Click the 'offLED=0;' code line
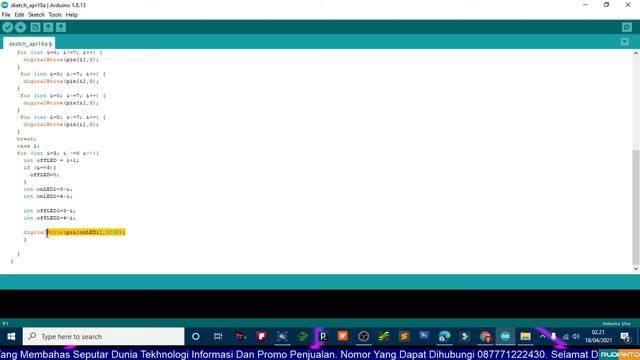Viewport: 640px width, 360px height. [44, 175]
